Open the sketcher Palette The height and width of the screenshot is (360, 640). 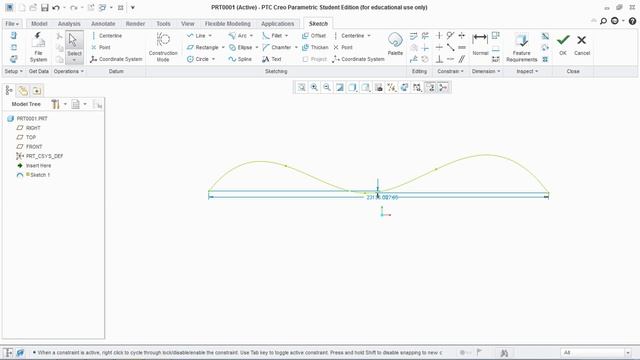(x=395, y=44)
